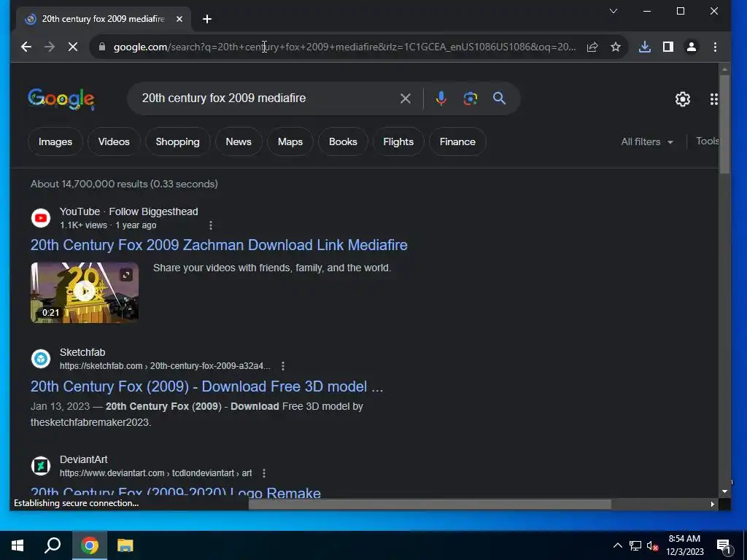Switch to the Shopping filter
This screenshot has width=747, height=560.
coord(178,142)
